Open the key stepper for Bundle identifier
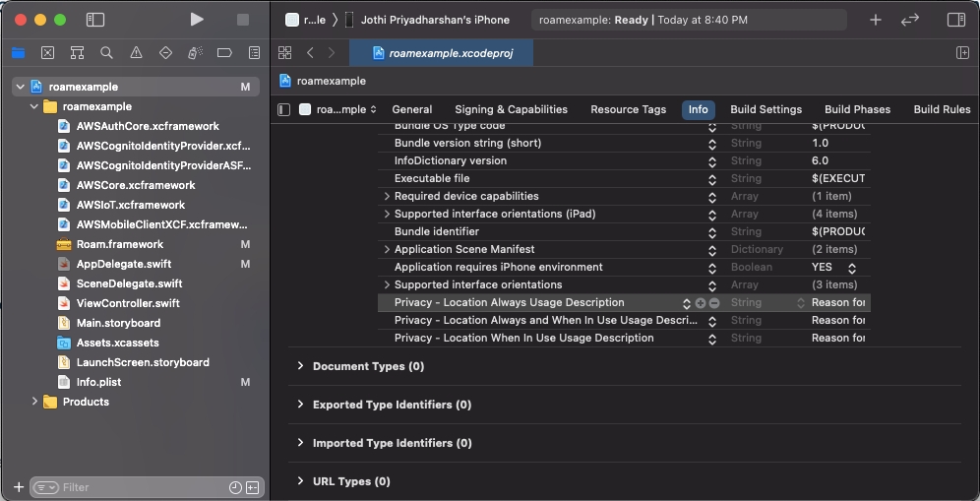The width and height of the screenshot is (980, 501). (x=711, y=232)
